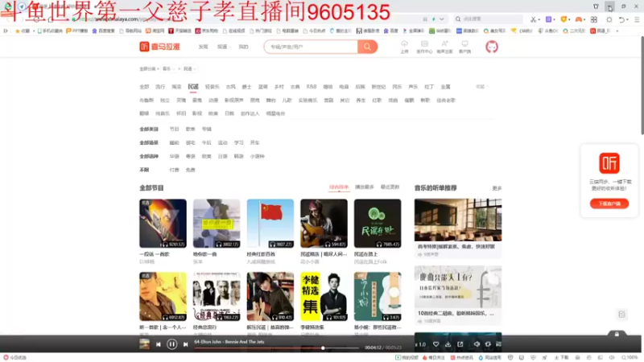This screenshot has width=644, height=362.
Task: Click the 更多 link for playlist recommendations
Action: [x=497, y=188]
